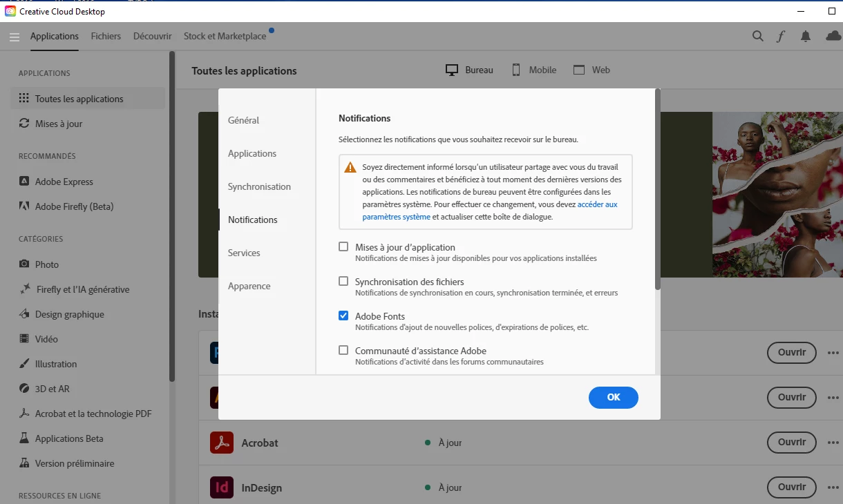Click the Toutes les applications heading

244,70
